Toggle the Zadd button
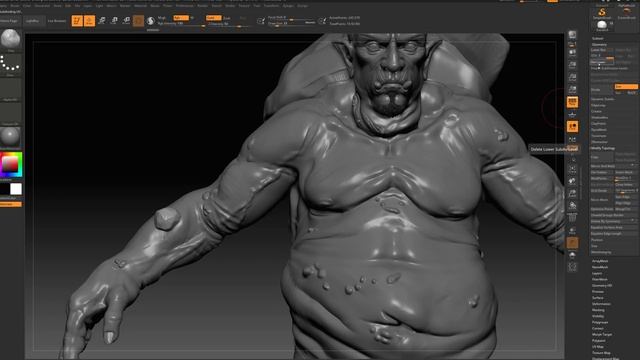Viewport: 640px width, 360px height. tap(213, 18)
